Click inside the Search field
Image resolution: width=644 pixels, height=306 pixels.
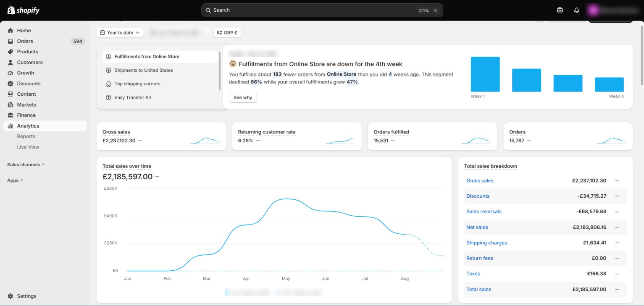pos(322,10)
